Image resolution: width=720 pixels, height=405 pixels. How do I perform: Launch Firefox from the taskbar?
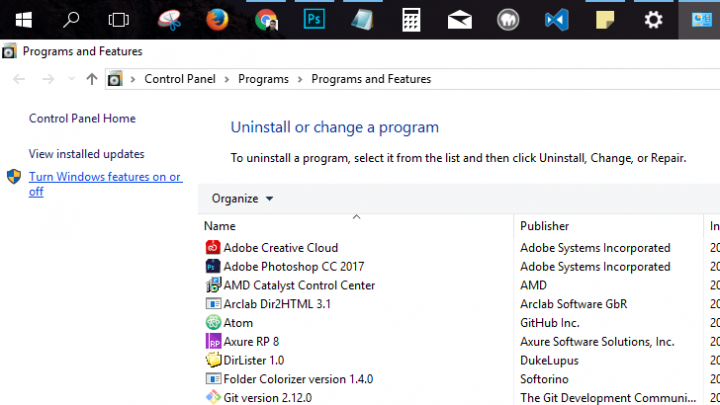(x=217, y=20)
